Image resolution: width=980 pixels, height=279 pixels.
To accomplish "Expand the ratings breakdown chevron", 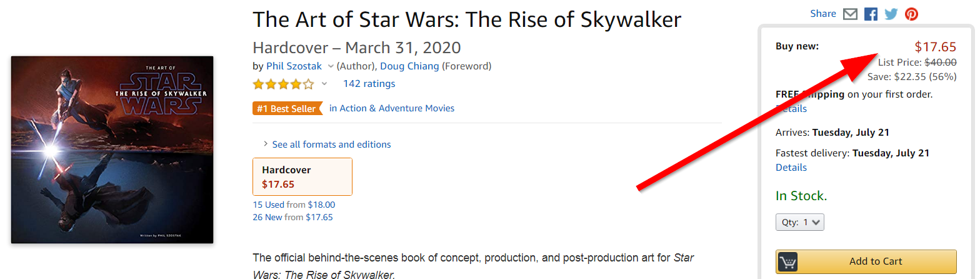I will point(324,84).
